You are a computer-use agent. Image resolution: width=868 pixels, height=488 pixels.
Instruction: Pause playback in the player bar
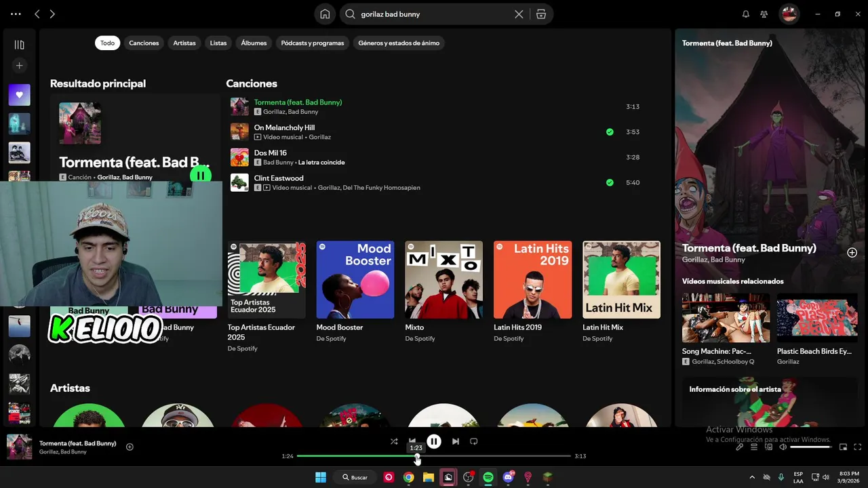pos(434,441)
